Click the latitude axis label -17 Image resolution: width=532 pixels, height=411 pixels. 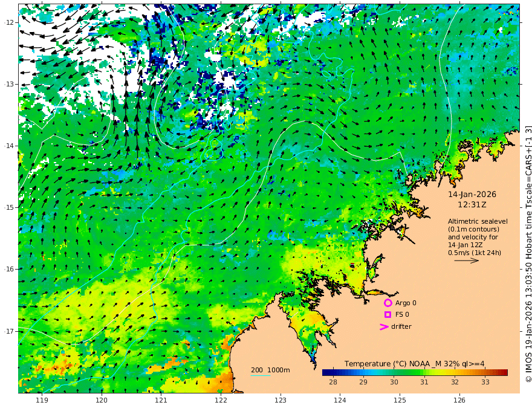coord(9,331)
